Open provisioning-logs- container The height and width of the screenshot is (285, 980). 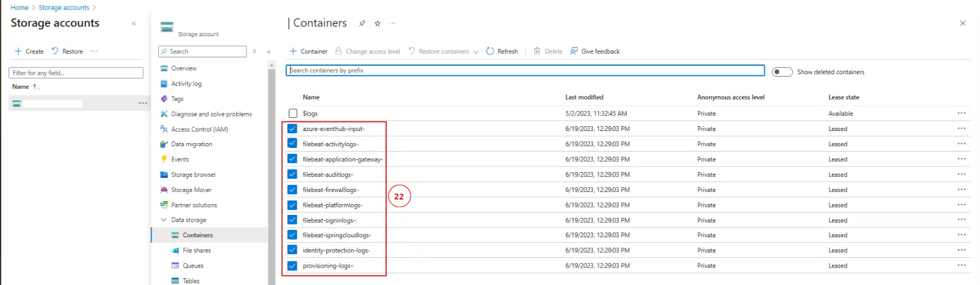pos(328,266)
